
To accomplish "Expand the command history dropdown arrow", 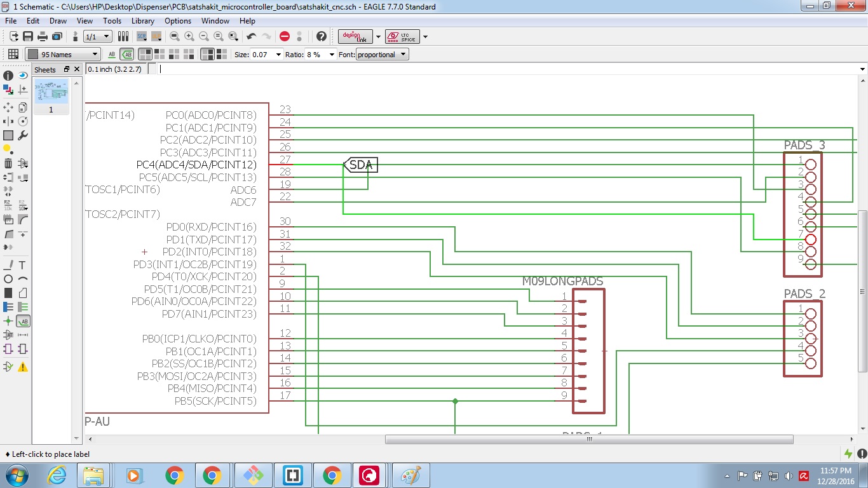I will tap(862, 69).
